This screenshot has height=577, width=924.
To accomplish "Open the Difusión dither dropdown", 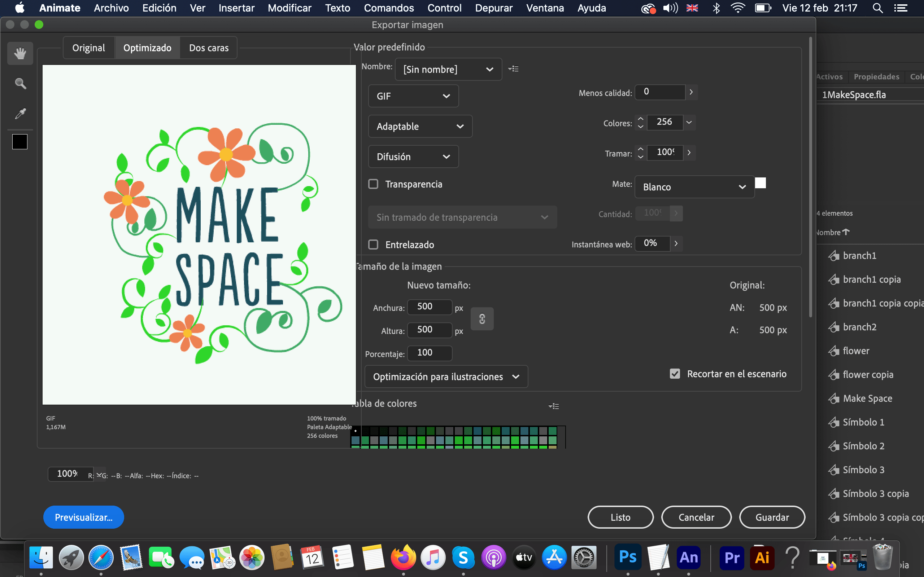I will (x=413, y=157).
